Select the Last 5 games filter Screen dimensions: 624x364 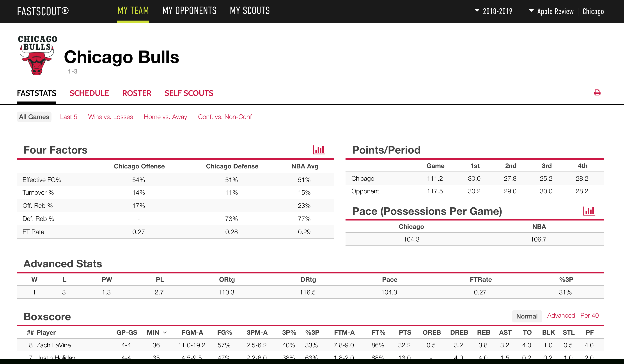(69, 117)
